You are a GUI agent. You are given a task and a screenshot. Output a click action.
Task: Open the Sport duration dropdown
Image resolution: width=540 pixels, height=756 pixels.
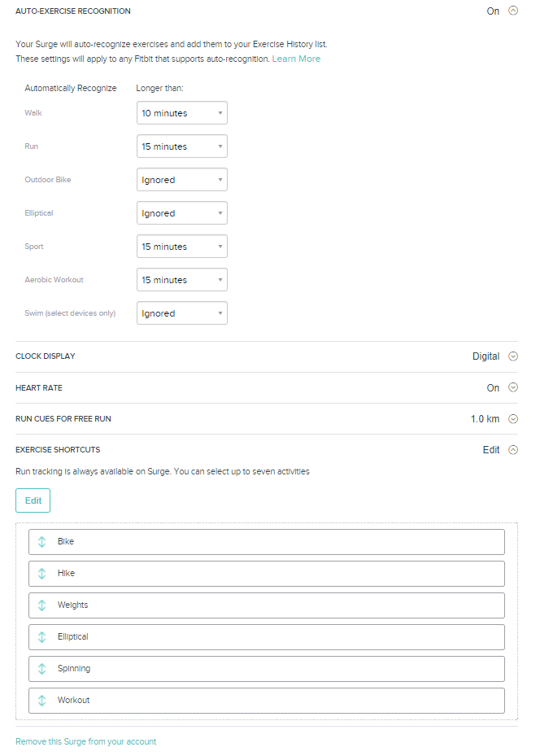(182, 247)
